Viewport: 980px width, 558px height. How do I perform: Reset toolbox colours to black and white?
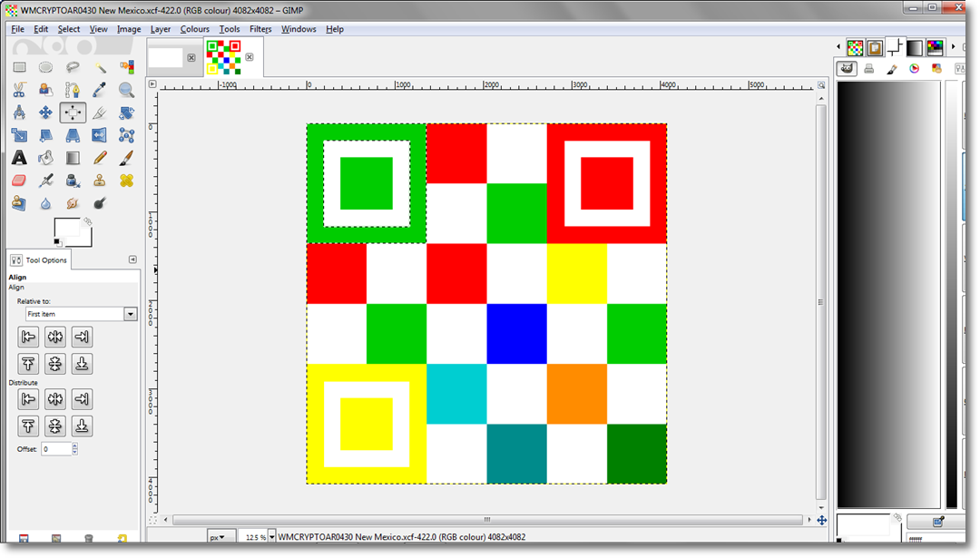(57, 242)
